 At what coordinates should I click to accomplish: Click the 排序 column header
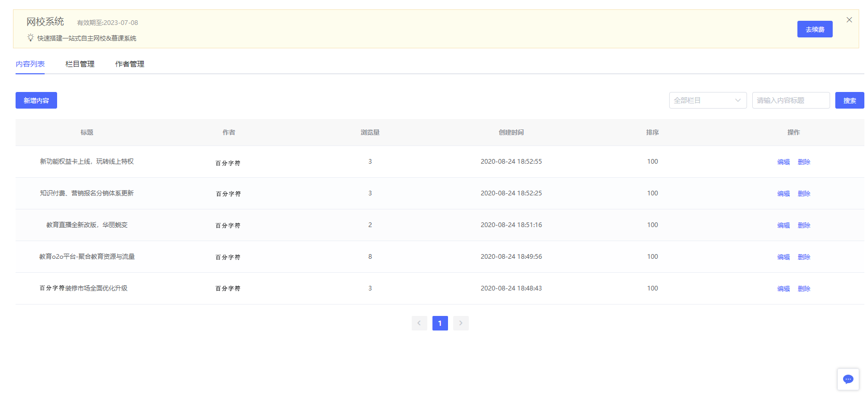[652, 133]
